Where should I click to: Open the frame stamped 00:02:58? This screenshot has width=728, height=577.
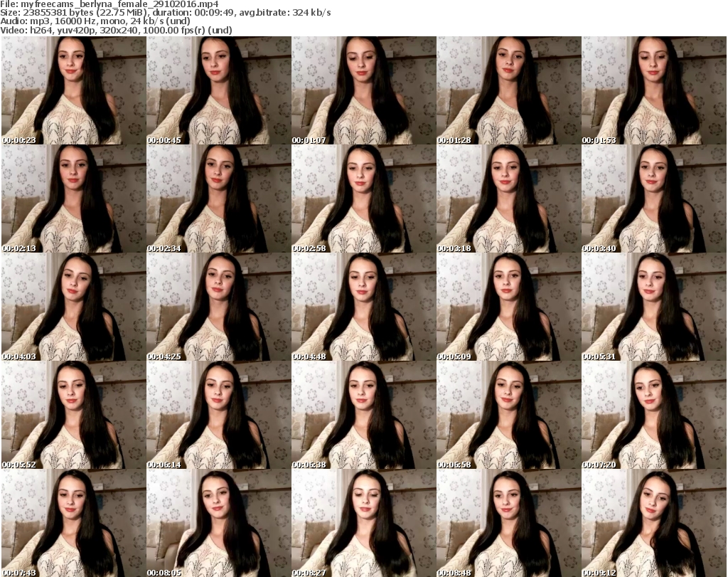coord(363,198)
